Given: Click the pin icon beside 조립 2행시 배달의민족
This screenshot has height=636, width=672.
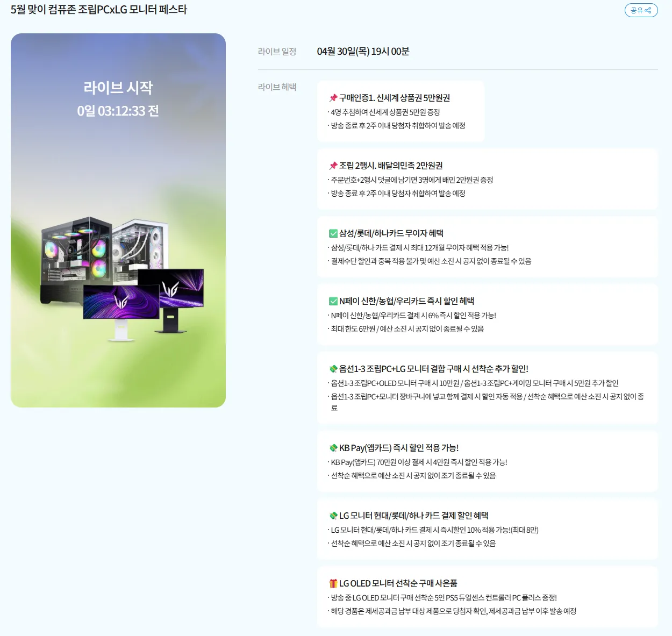Looking at the screenshot, I should [x=333, y=166].
